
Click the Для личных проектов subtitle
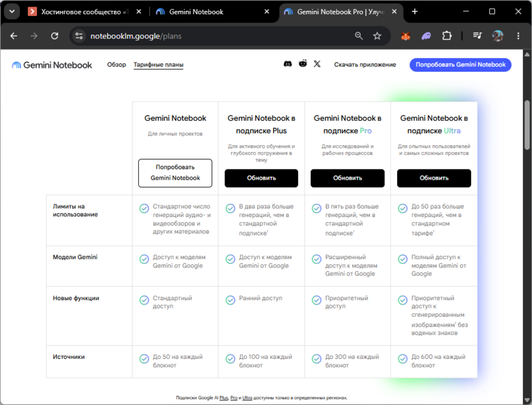coord(175,134)
